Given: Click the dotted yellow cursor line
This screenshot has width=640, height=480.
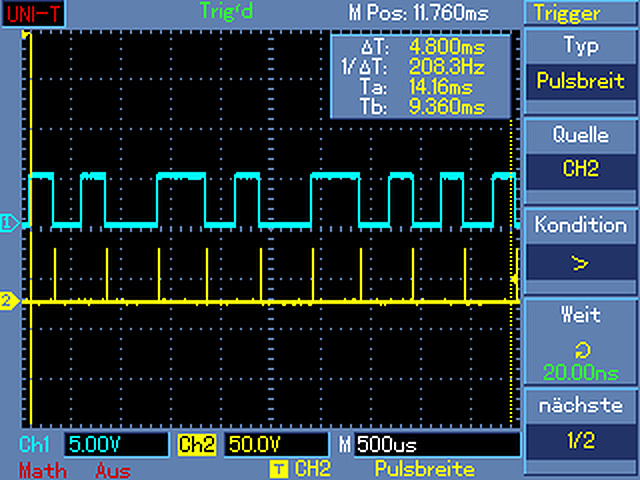Looking at the screenshot, I should (511, 271).
